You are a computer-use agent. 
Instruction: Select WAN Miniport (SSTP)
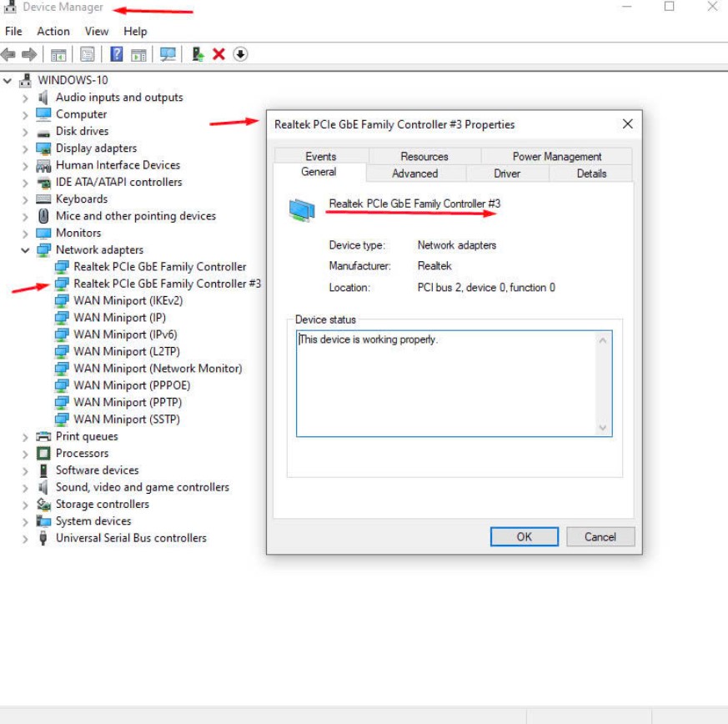[127, 420]
